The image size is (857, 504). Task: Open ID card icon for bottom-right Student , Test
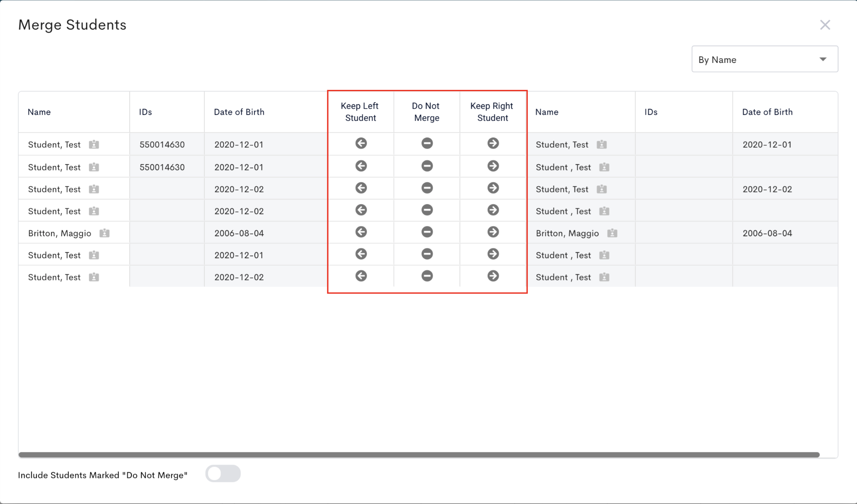point(604,277)
